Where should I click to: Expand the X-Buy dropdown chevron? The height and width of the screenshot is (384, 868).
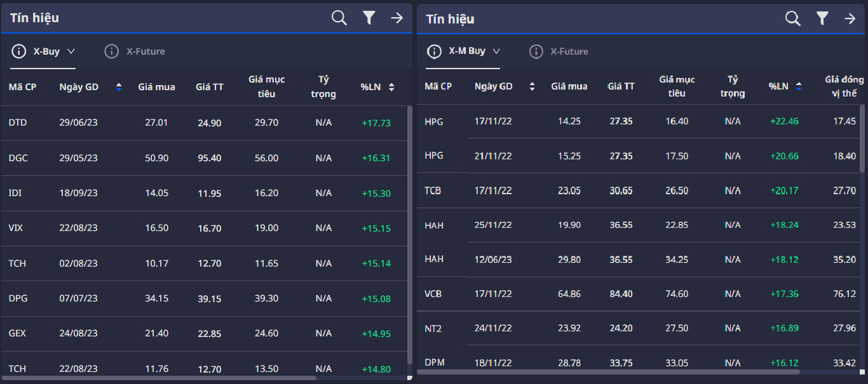(x=71, y=51)
